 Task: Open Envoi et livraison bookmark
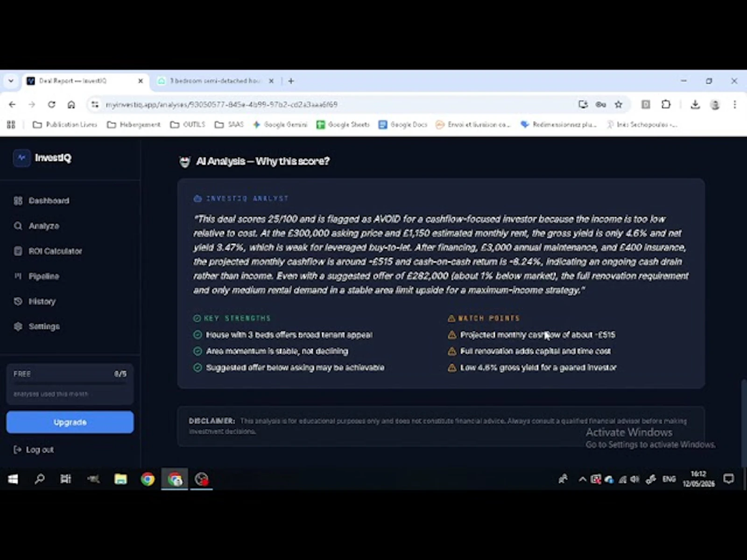pyautogui.click(x=473, y=125)
